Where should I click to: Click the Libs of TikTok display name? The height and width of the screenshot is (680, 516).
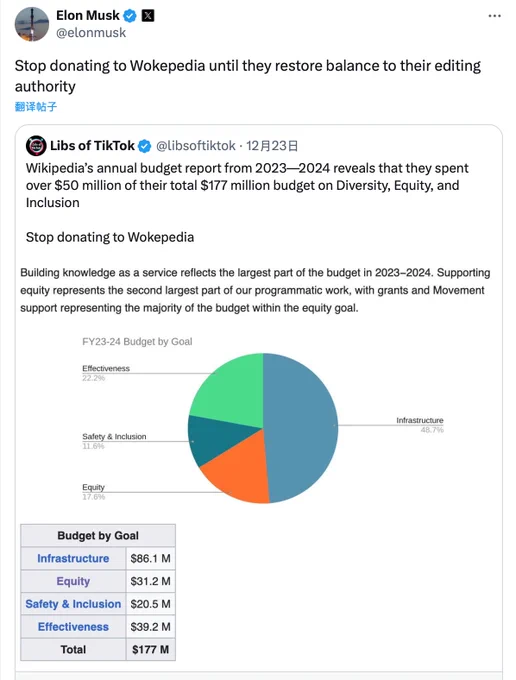[92, 146]
